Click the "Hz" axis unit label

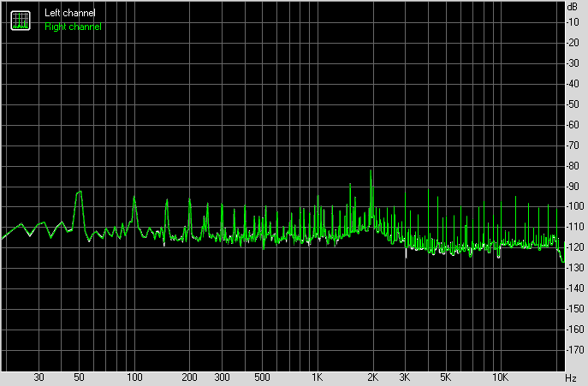[570, 377]
